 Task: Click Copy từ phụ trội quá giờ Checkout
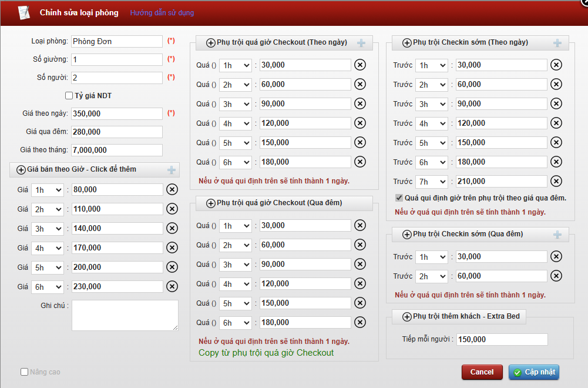[266, 353]
